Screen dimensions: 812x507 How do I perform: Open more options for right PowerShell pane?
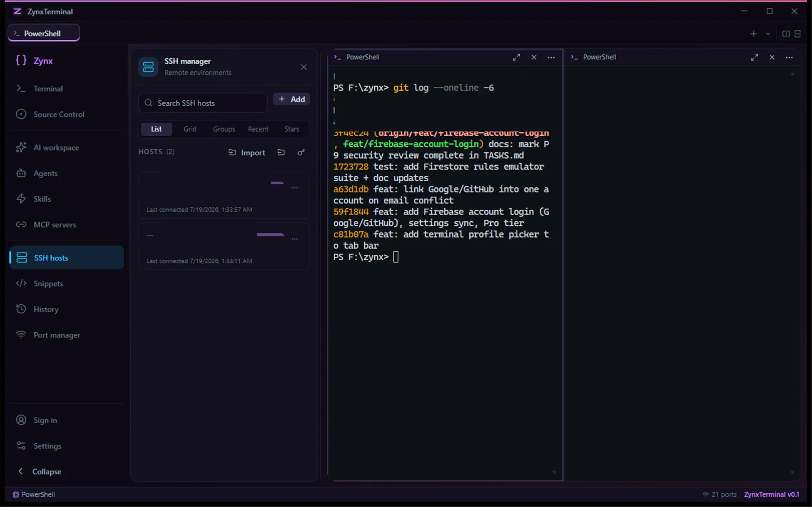(789, 57)
